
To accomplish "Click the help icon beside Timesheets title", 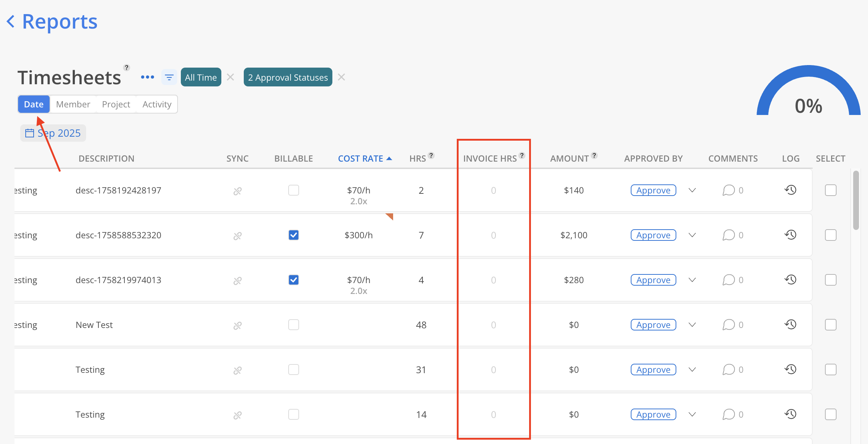I will pos(126,68).
